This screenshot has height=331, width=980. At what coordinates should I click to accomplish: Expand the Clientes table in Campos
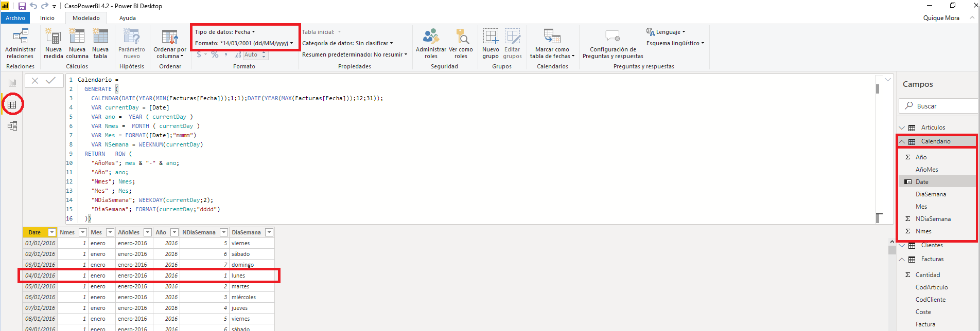tap(902, 245)
